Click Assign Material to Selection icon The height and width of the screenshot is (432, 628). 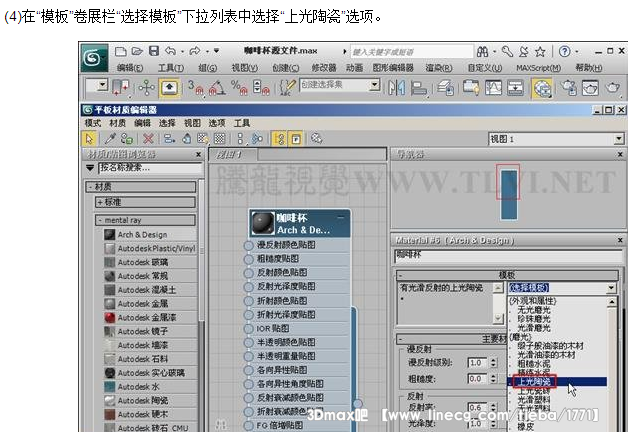click(x=127, y=139)
